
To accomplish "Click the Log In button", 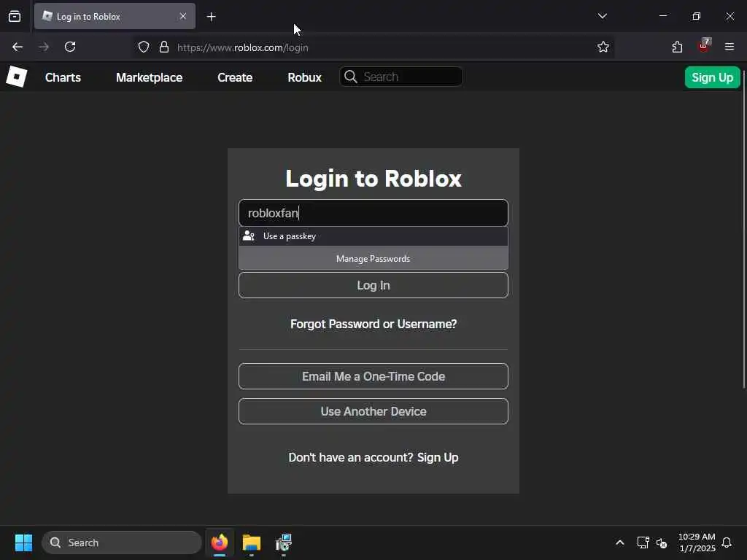I will pos(373,285).
